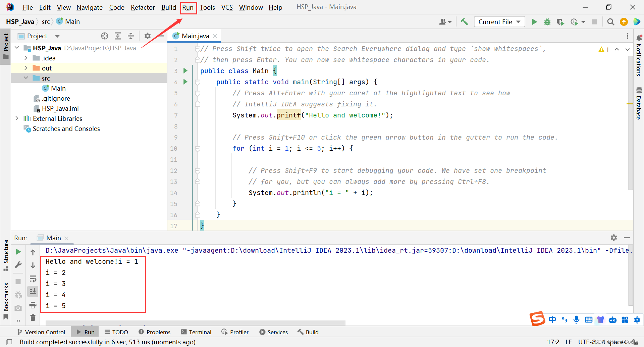Viewport: 644px width, 347px height.
Task: Open the Run menu
Action: click(188, 7)
